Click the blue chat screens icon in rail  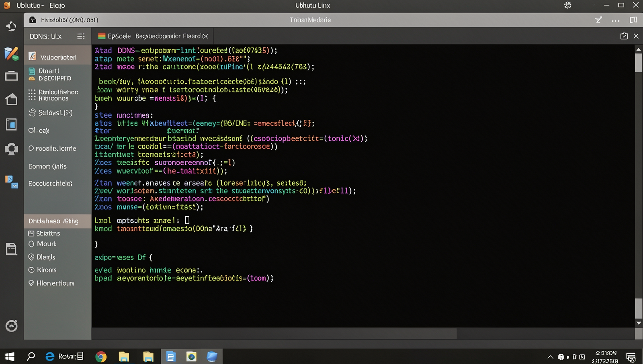coord(11,182)
